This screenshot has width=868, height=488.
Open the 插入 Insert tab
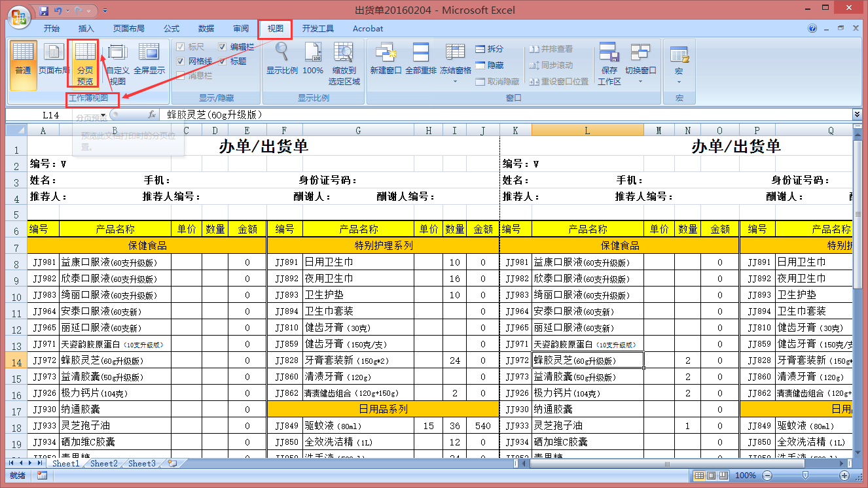coord(86,29)
